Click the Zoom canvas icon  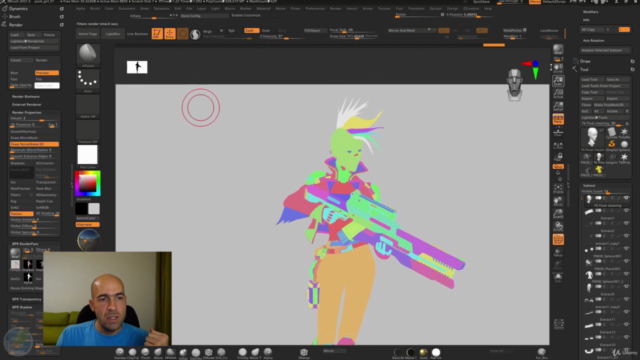tap(558, 81)
